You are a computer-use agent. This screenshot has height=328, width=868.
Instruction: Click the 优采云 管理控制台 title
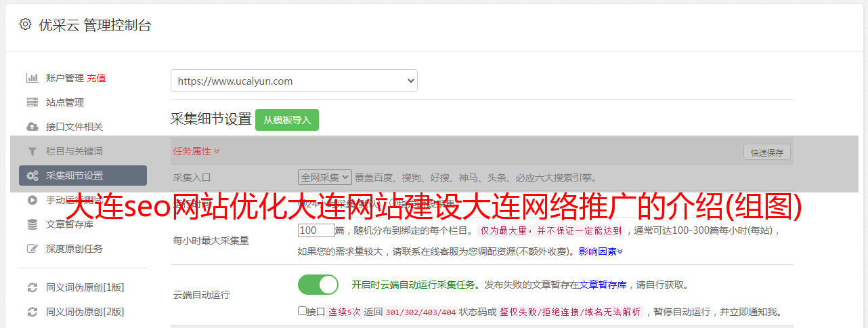[x=95, y=25]
